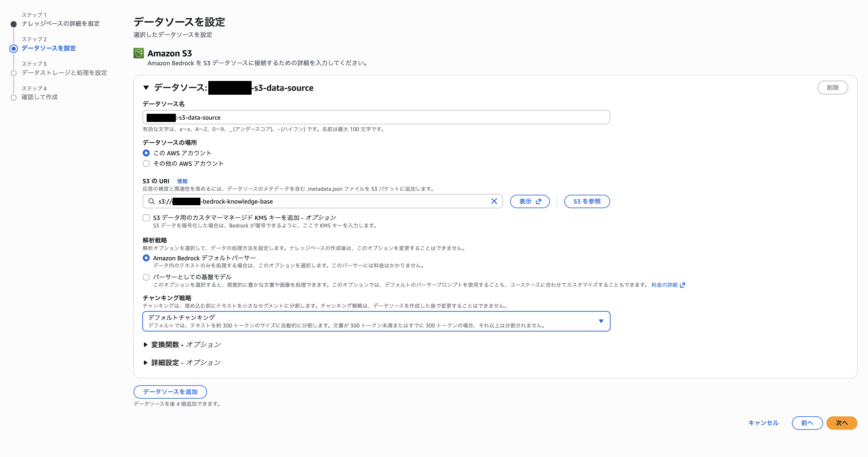
Task: Open the 情報 info link for S3 URI
Action: (x=182, y=181)
